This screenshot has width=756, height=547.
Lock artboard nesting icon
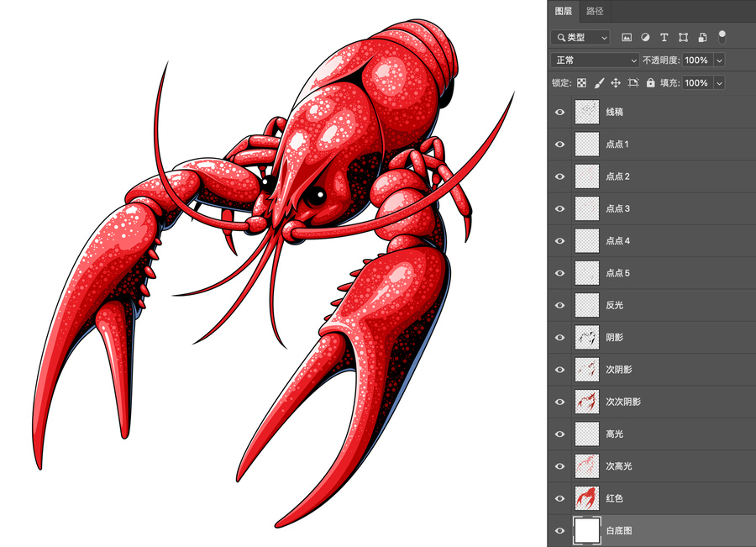point(633,83)
